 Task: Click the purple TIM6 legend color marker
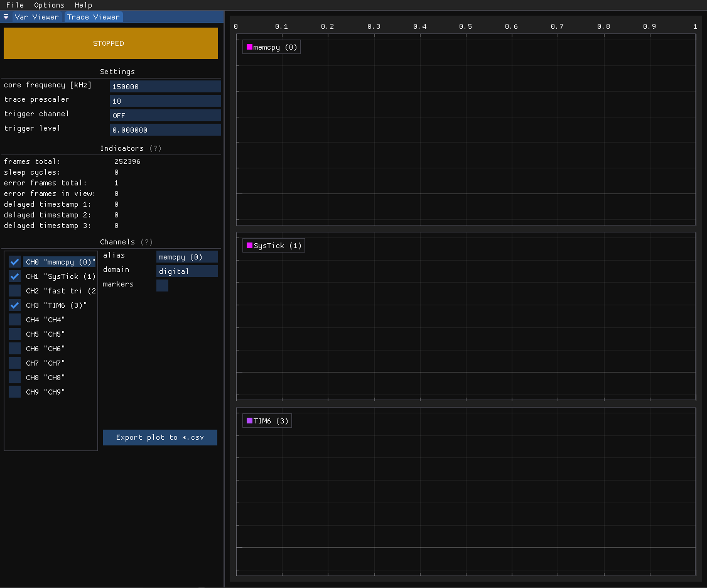249,421
